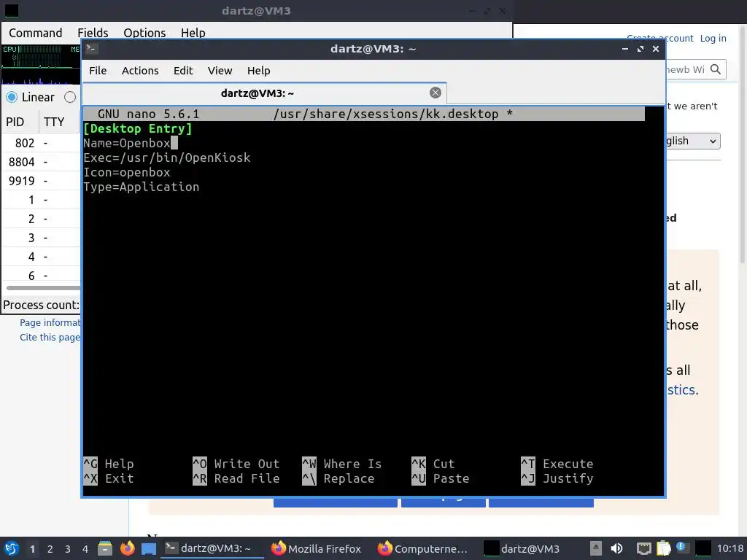747x560 pixels.
Task: Open the removable media eject tray icon
Action: click(595, 548)
